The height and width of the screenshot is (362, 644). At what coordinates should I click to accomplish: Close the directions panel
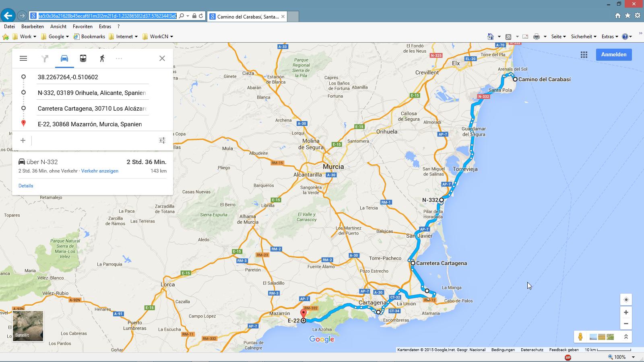(x=162, y=58)
